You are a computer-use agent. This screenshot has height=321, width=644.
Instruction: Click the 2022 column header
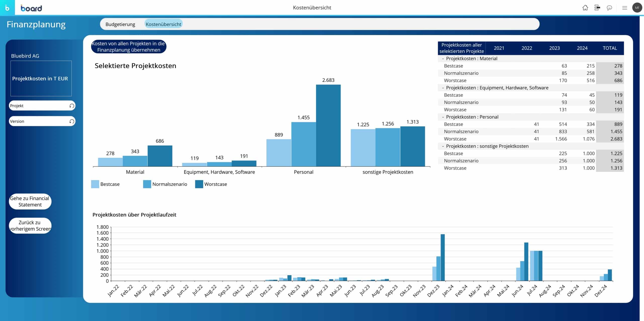(x=527, y=48)
